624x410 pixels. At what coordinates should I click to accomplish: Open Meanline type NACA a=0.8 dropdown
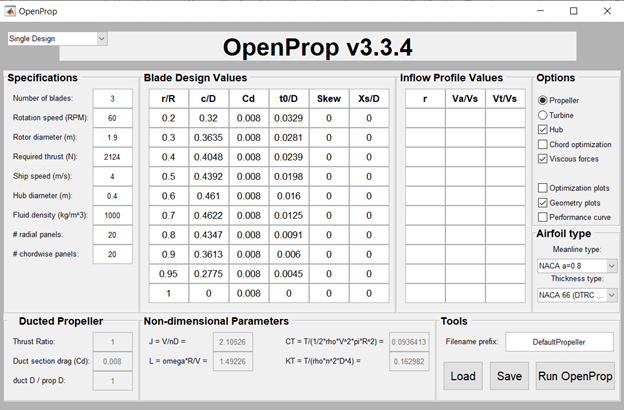click(577, 266)
